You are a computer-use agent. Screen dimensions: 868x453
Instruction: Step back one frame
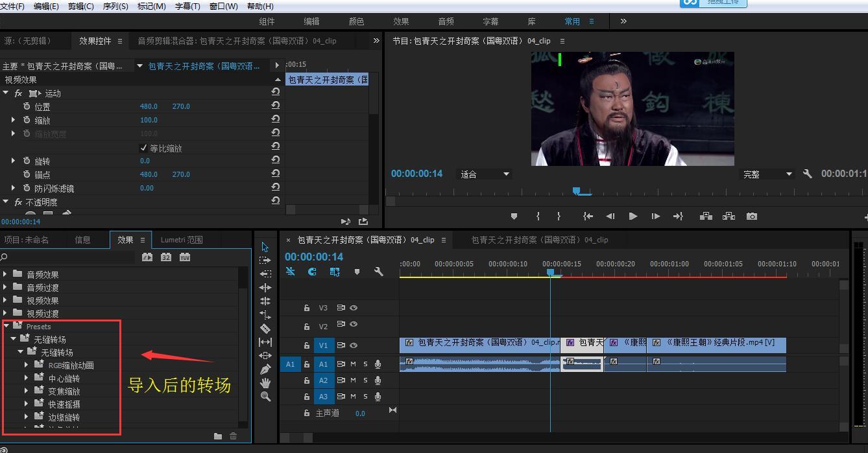pos(610,216)
